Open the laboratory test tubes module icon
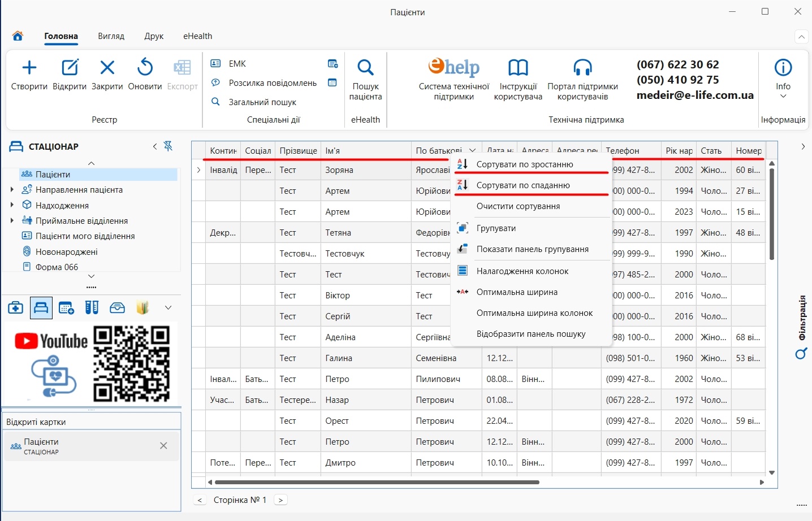The image size is (812, 521). [92, 308]
